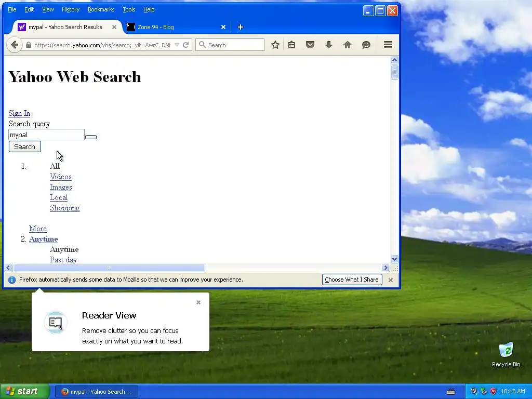
Task: Click the padlock site security icon
Action: click(x=29, y=45)
